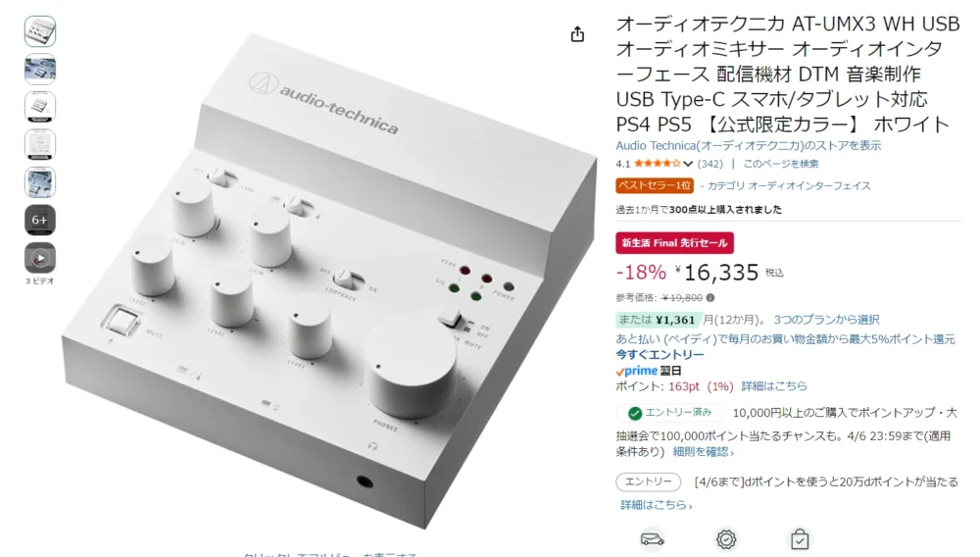Expand 詳細はこちら under dポイント
This screenshot has width=980, height=557.
pos(657,504)
